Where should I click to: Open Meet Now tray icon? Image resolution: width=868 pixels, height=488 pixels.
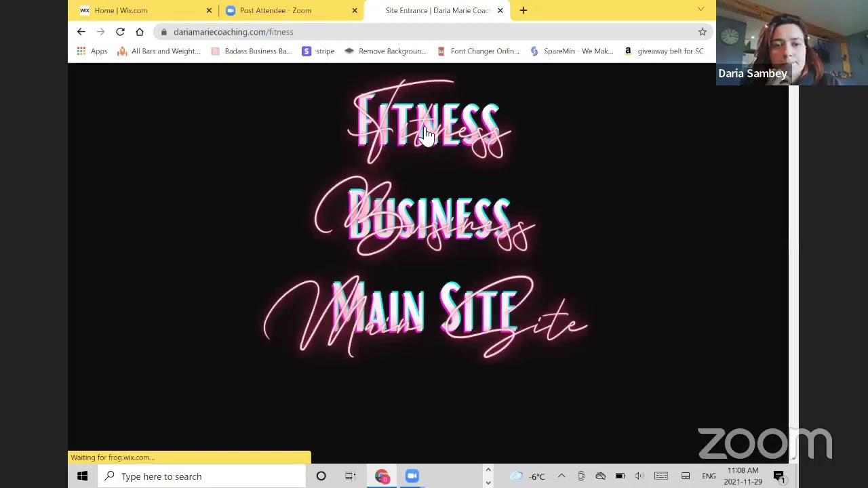581,476
